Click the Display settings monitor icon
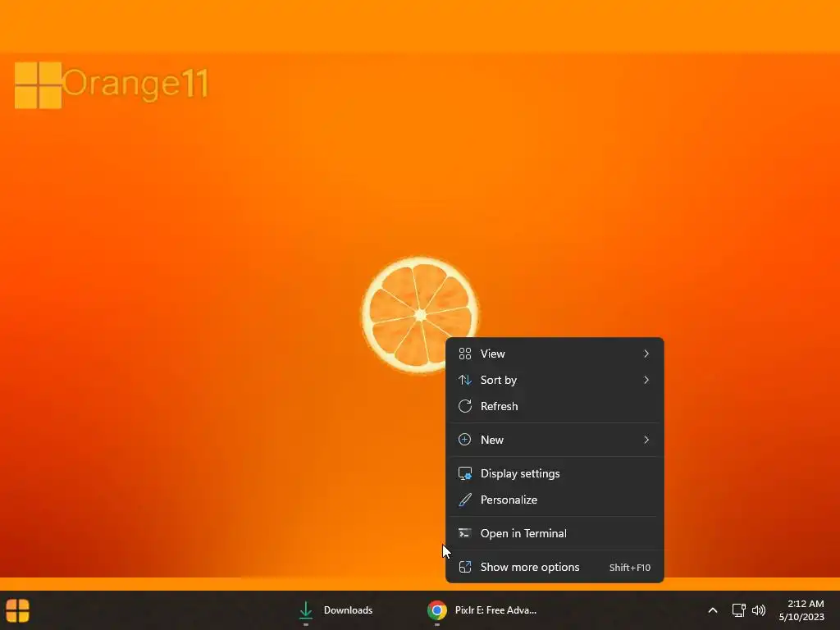The height and width of the screenshot is (630, 840). tap(465, 473)
